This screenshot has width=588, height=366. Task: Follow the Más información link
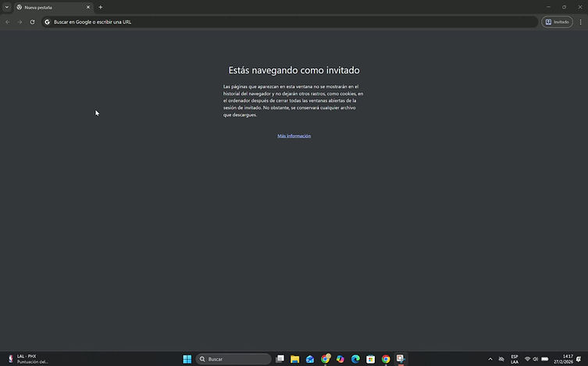click(294, 136)
